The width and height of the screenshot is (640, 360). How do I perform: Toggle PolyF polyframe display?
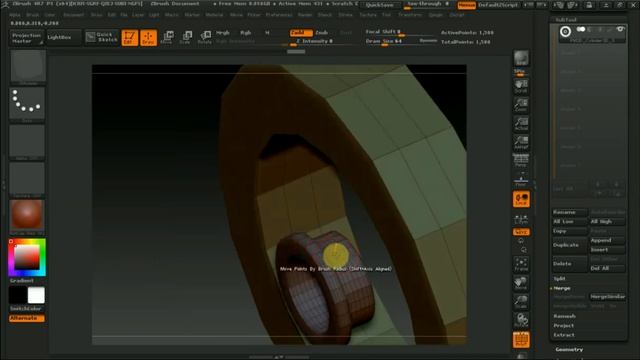[521, 340]
